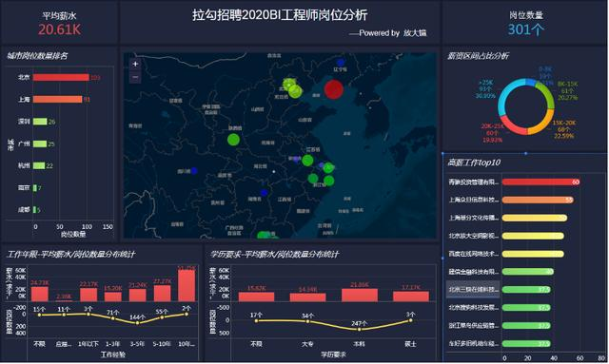Select the highlighted 北京三快在线科技 company row
609x364 pixels.
pyautogui.click(x=473, y=290)
